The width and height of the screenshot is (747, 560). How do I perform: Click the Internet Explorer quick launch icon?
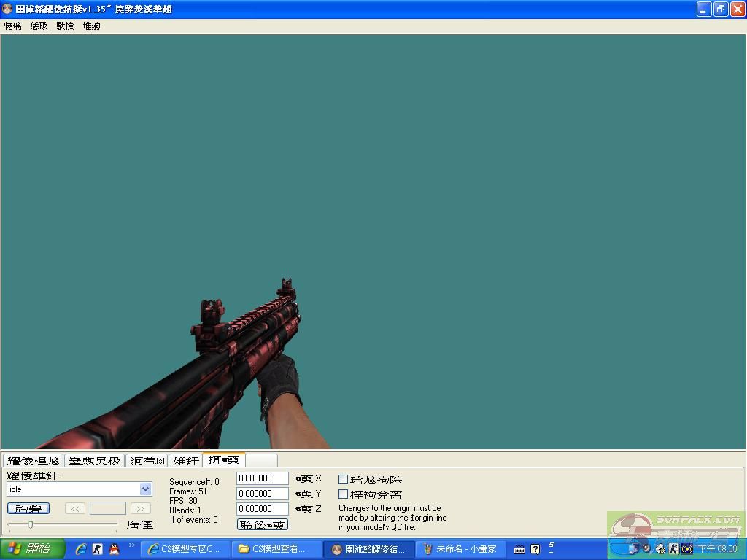[x=81, y=549]
